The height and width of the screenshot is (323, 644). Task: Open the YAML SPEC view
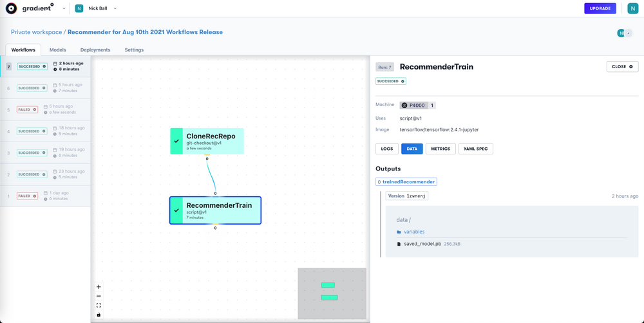click(476, 149)
